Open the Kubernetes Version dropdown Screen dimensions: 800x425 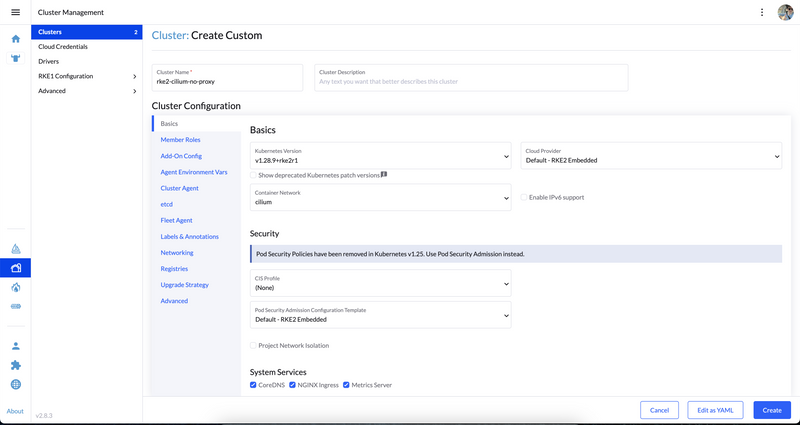pos(380,156)
